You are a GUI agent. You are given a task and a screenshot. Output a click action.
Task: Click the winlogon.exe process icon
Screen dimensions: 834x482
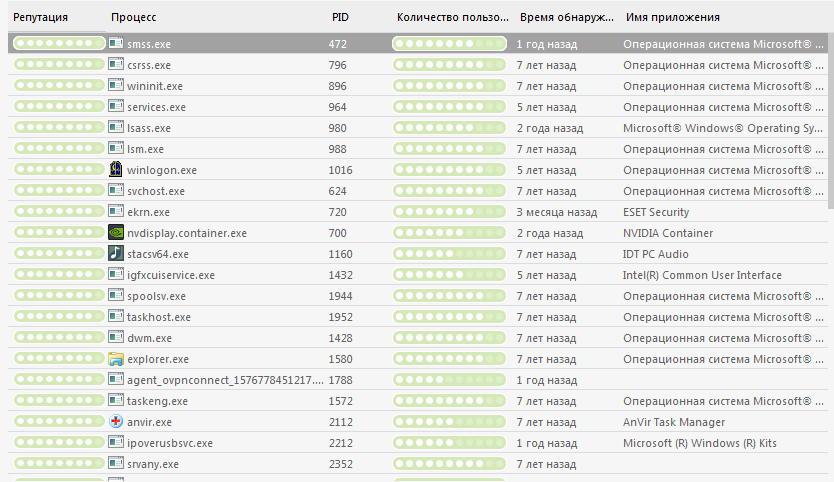pyautogui.click(x=117, y=170)
